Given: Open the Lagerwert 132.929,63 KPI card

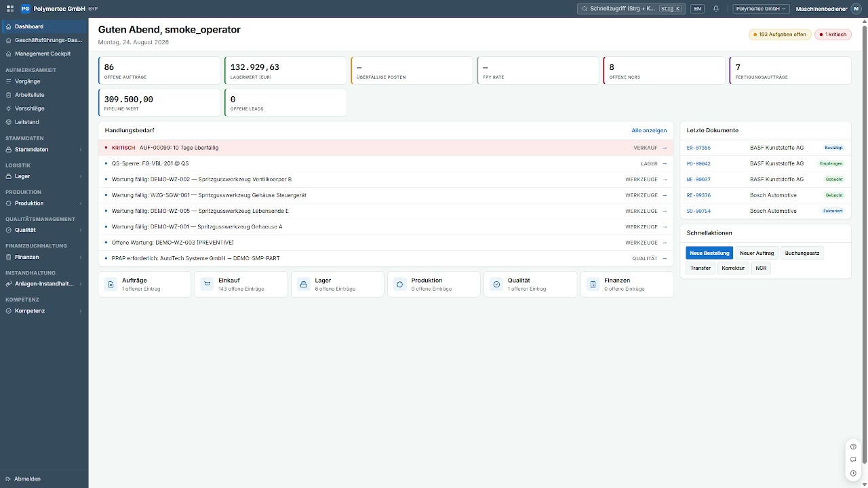Looking at the screenshot, I should pyautogui.click(x=285, y=70).
